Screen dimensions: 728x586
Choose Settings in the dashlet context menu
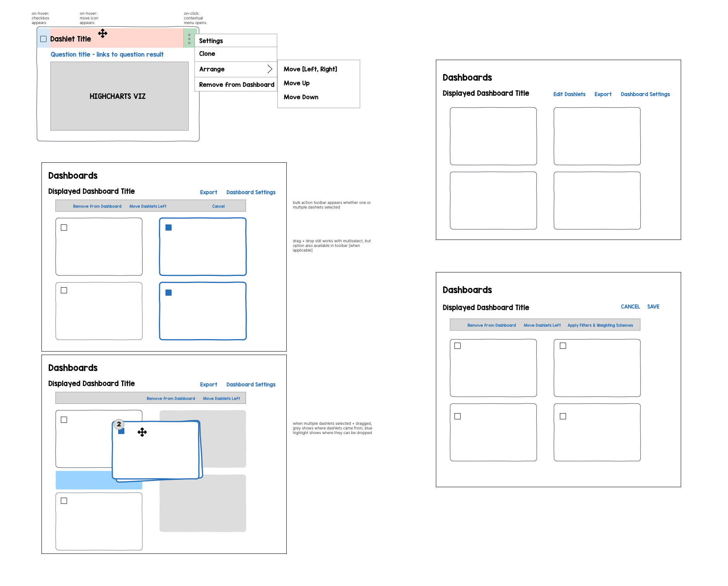tap(211, 41)
